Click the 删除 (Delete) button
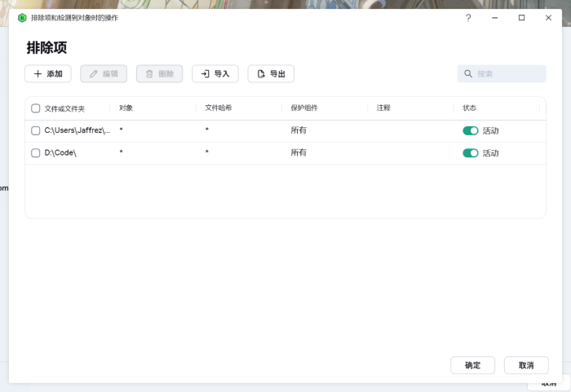Screen dimensions: 571x392 point(160,74)
